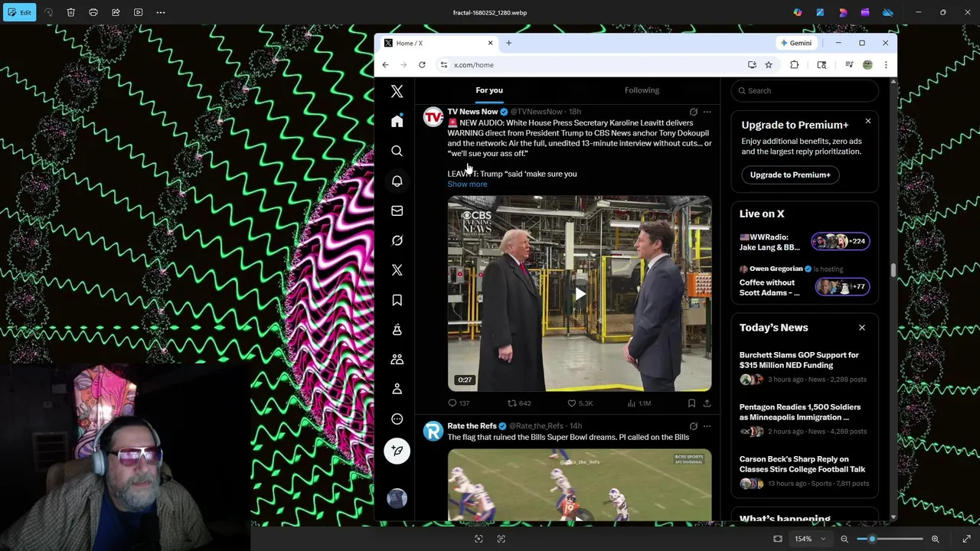The image size is (980, 551).
Task: Click the X logo at sidebar top
Action: (397, 91)
